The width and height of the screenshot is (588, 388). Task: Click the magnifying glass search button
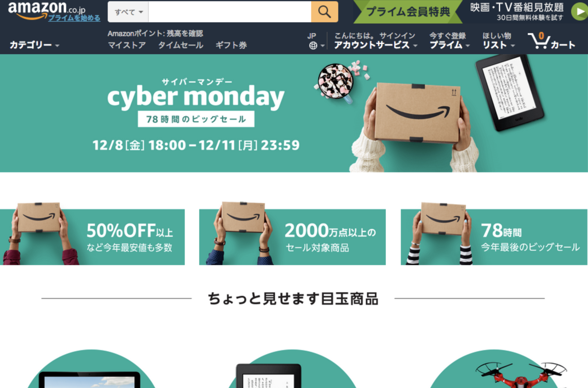click(324, 12)
